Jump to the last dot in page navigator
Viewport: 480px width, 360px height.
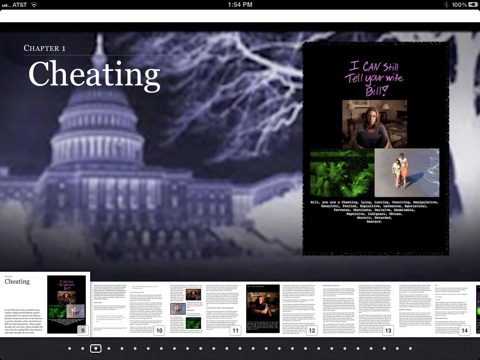pyautogui.click(x=410, y=349)
